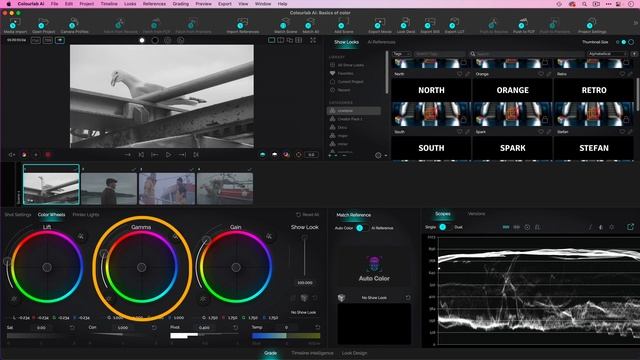Click the Push to PDF toolbar icon
The height and width of the screenshot is (360, 640).
[523, 23]
